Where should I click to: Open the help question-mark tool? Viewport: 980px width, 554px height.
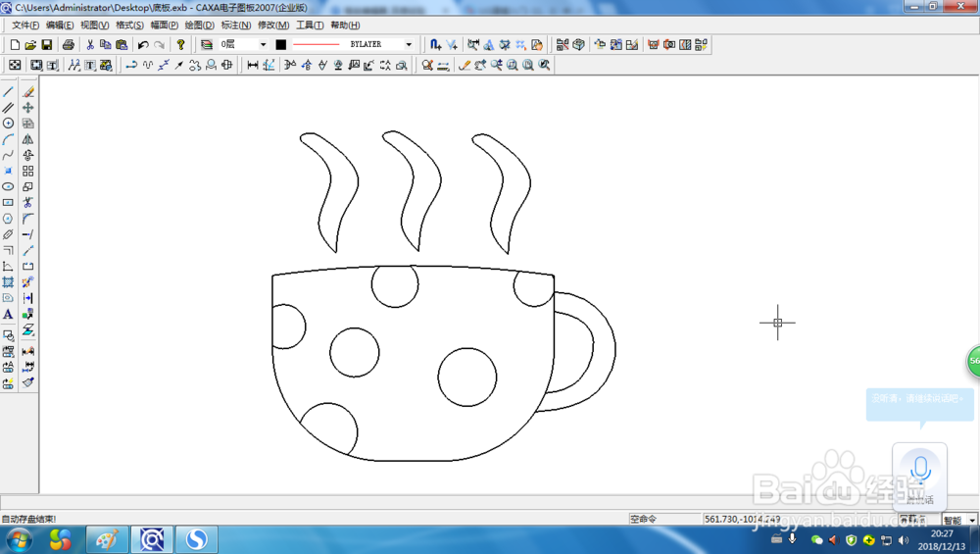tap(180, 44)
